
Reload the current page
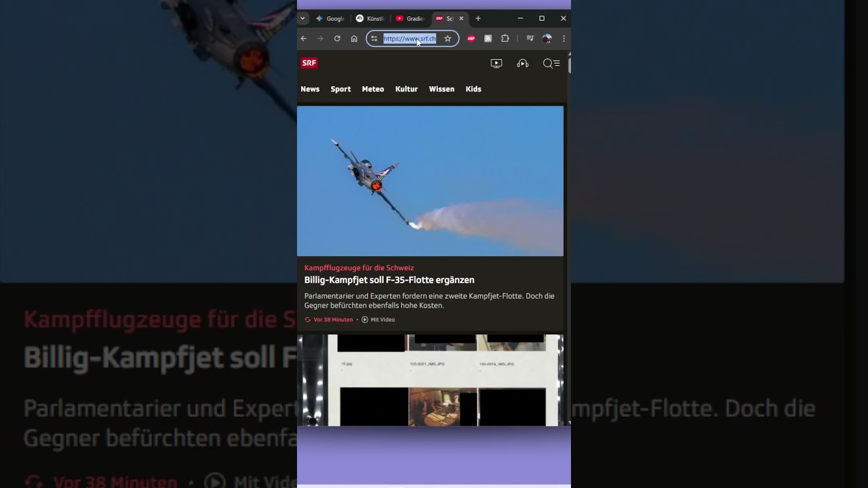pyautogui.click(x=337, y=39)
